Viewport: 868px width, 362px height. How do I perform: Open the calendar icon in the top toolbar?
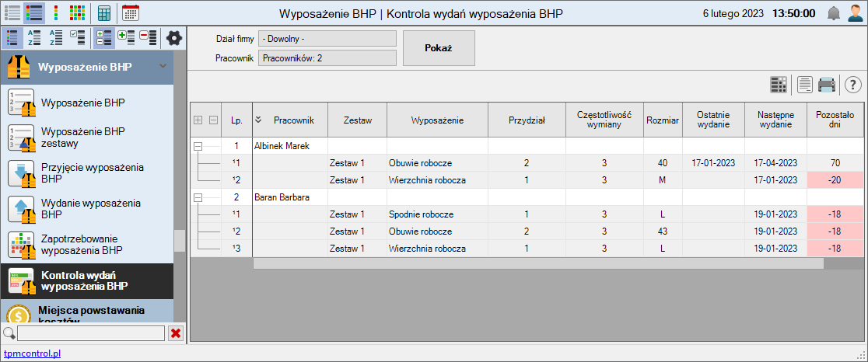pos(130,12)
